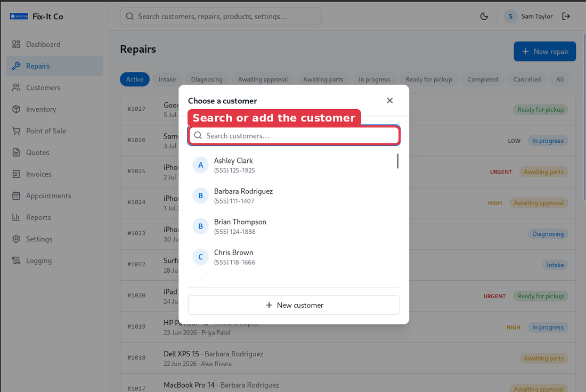Choose Chris Brown from the list
This screenshot has width=586, height=392.
[292, 257]
